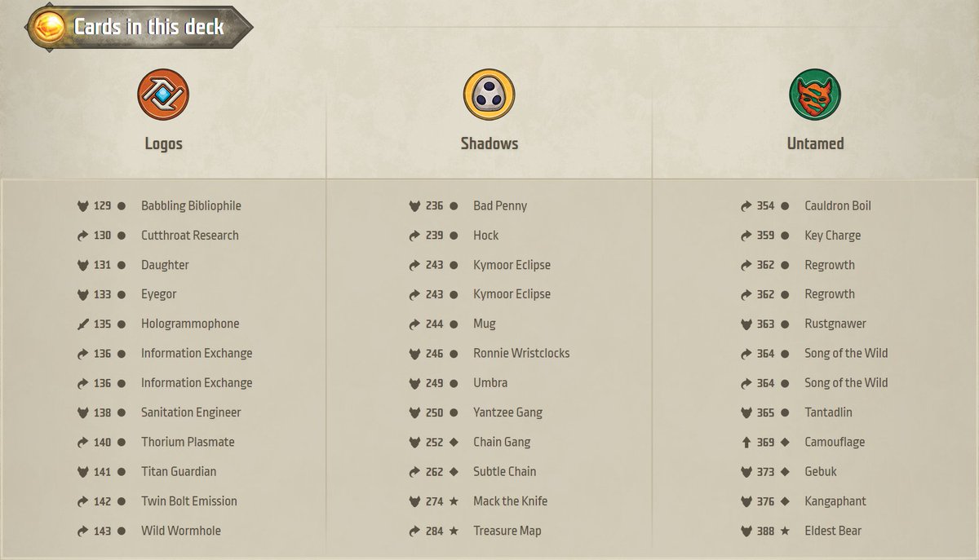
Task: Open the Chain Gang card
Action: (x=502, y=442)
